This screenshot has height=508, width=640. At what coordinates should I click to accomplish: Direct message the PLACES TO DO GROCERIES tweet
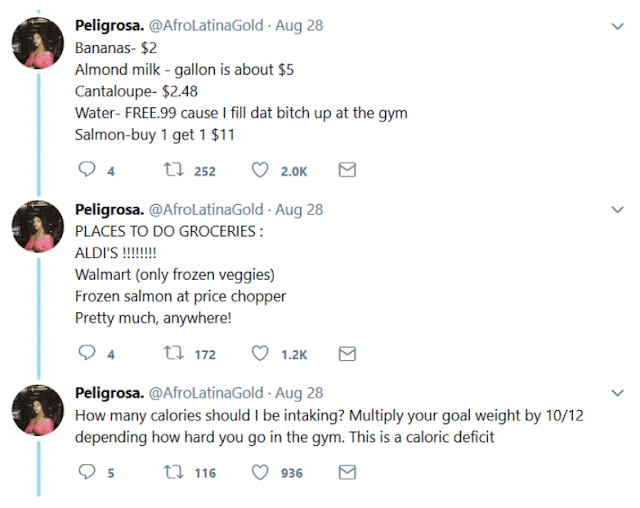point(347,354)
